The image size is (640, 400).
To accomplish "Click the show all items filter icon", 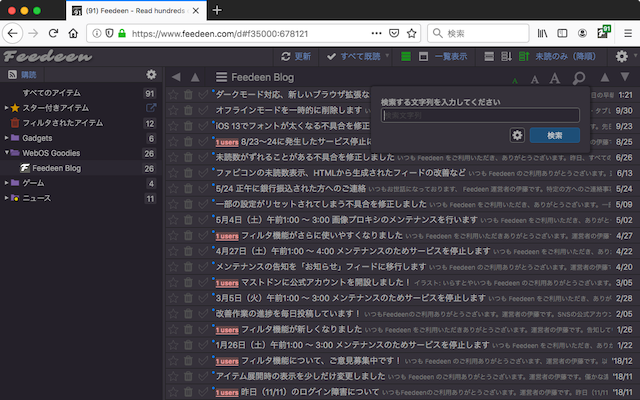I will [489, 56].
